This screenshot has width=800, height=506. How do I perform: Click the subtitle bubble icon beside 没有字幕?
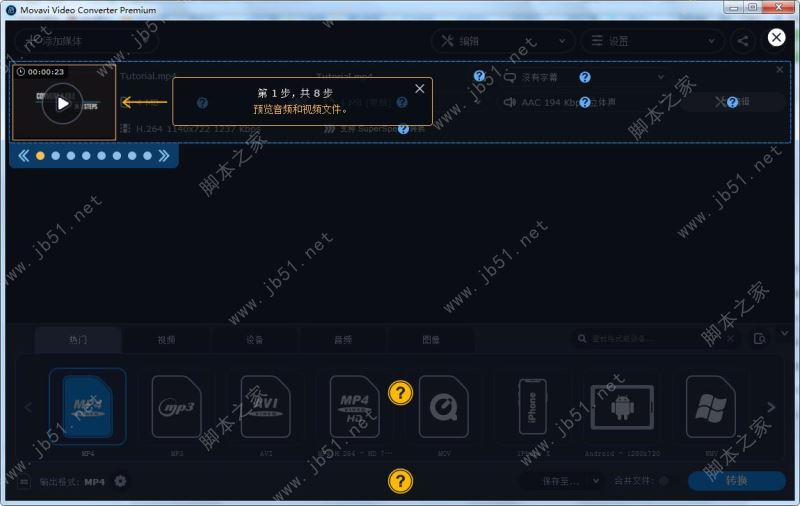coord(510,78)
